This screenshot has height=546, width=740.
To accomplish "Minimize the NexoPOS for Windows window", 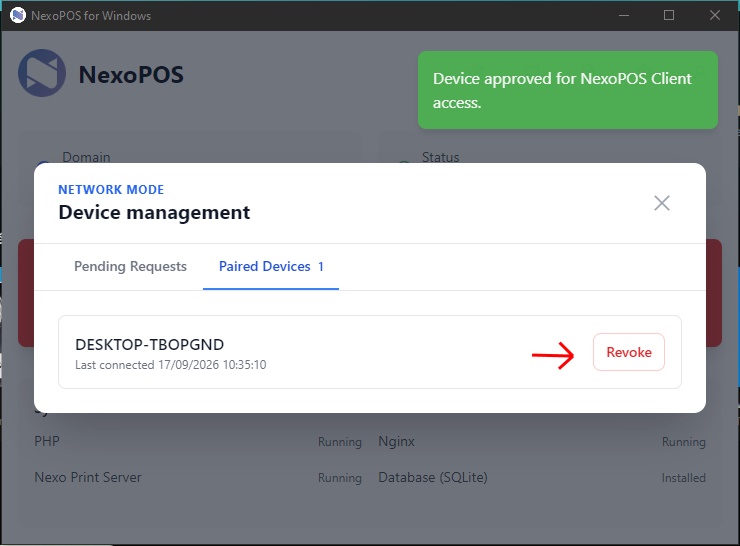I will [624, 16].
